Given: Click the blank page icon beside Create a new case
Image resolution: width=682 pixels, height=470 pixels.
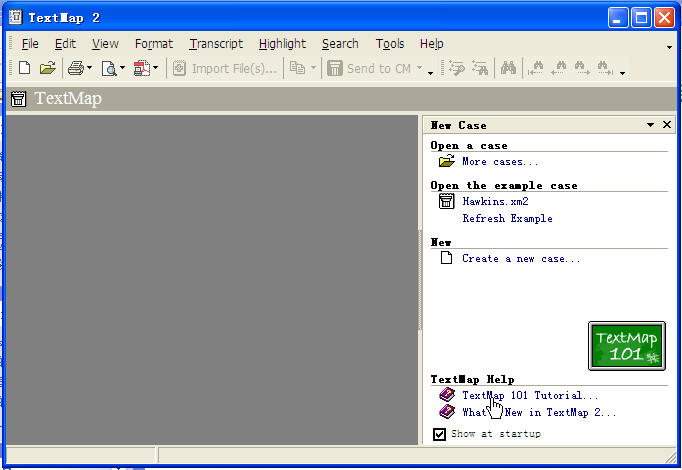Looking at the screenshot, I should click(x=446, y=258).
